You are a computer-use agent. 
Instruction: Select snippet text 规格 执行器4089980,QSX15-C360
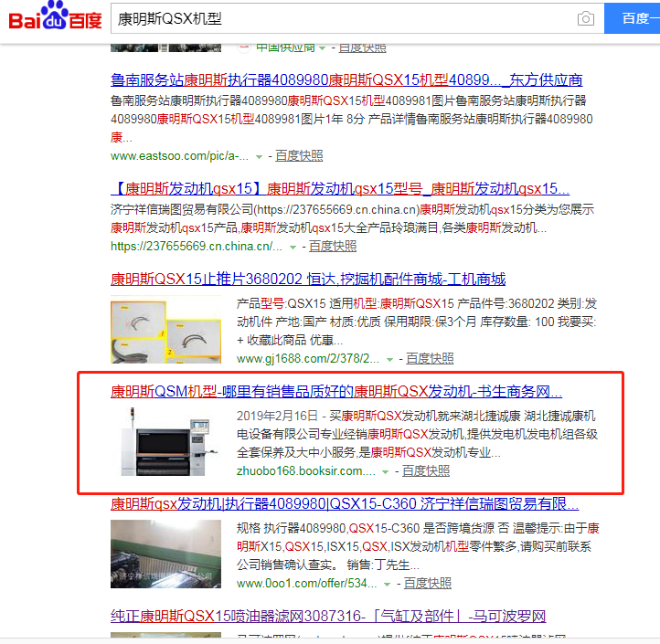tap(328, 528)
